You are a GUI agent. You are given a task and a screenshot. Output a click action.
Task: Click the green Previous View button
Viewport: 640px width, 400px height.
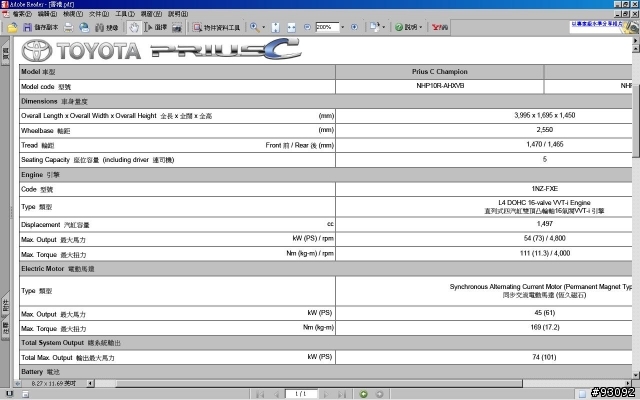point(363,394)
